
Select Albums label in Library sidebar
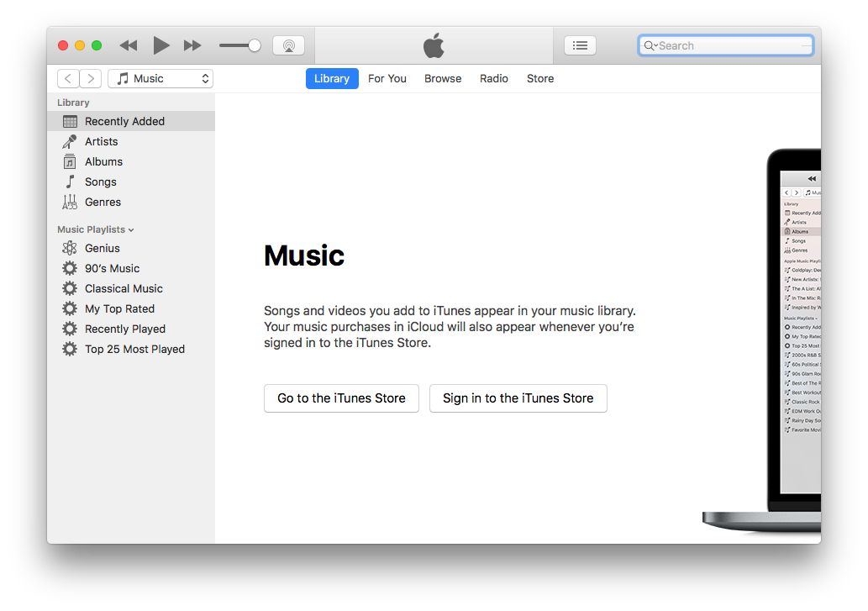[x=103, y=161]
